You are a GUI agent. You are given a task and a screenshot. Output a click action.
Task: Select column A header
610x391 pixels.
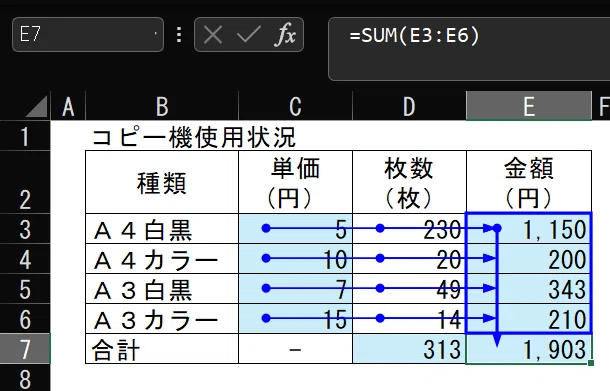click(x=68, y=106)
